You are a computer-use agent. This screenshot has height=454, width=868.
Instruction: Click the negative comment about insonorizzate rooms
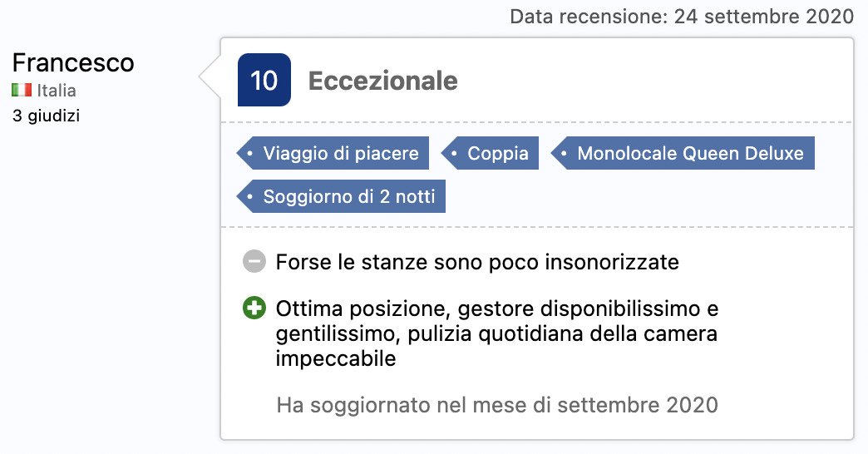point(477,262)
